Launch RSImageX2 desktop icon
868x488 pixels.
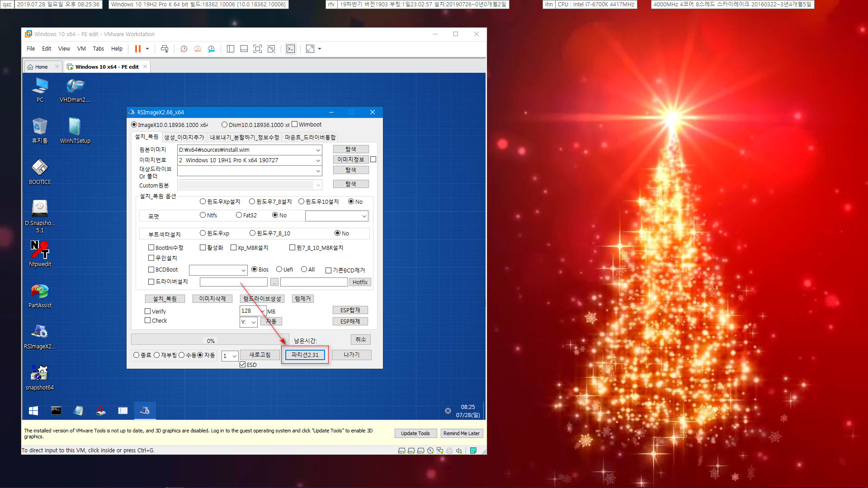tap(40, 336)
